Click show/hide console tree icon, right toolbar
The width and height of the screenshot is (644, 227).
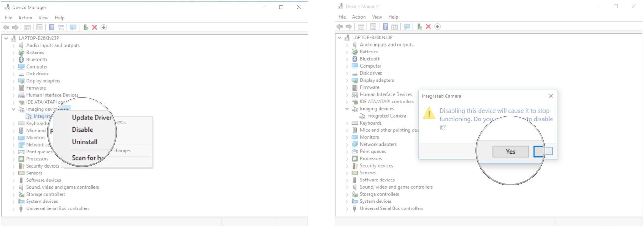click(x=361, y=26)
